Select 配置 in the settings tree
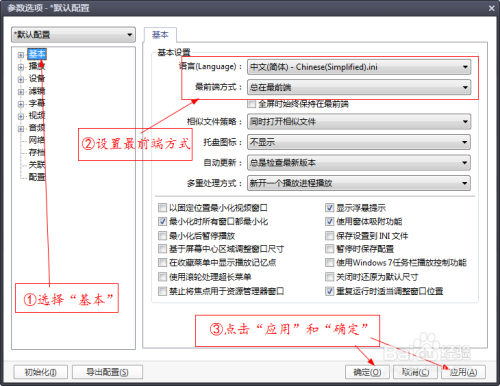The height and width of the screenshot is (386, 500). [37, 177]
